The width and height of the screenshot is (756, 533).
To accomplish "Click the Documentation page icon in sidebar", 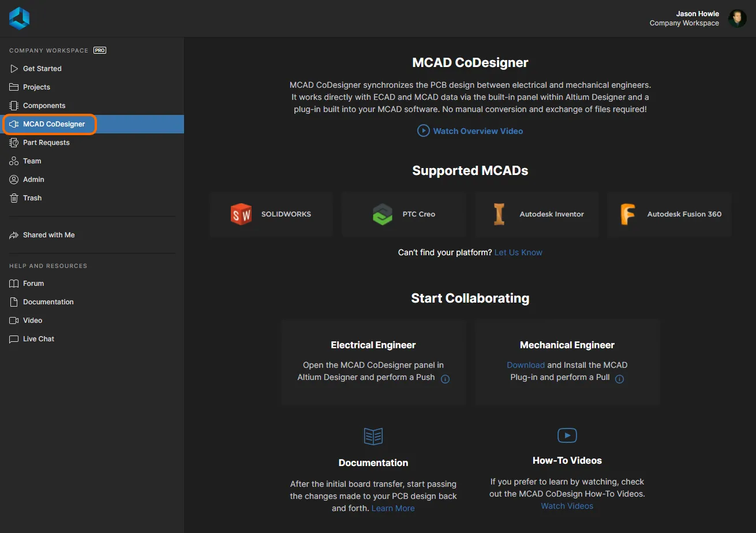I will pos(14,302).
